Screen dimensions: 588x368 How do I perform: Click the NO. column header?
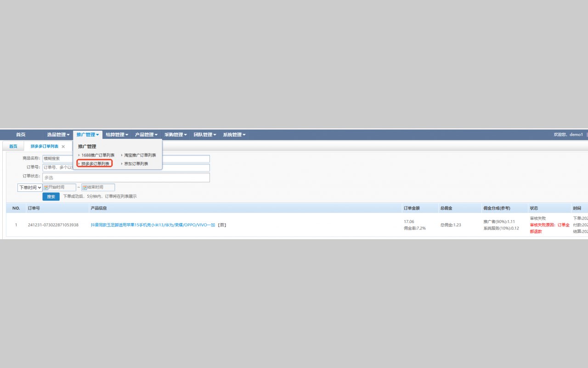click(16, 208)
